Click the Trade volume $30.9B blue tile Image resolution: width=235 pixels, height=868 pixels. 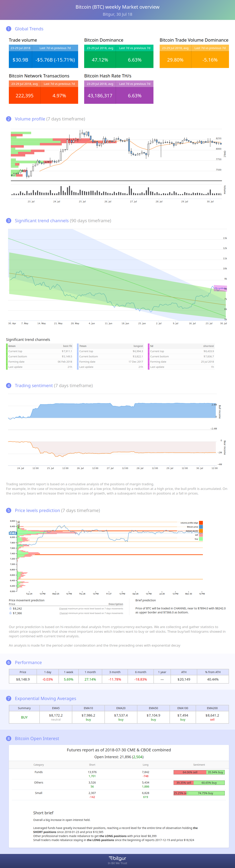coord(20,60)
